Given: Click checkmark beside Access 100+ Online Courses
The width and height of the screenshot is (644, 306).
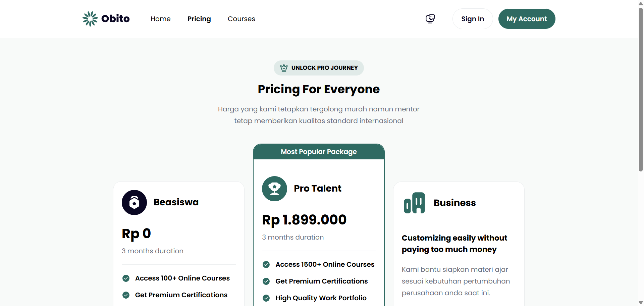Looking at the screenshot, I should point(126,278).
